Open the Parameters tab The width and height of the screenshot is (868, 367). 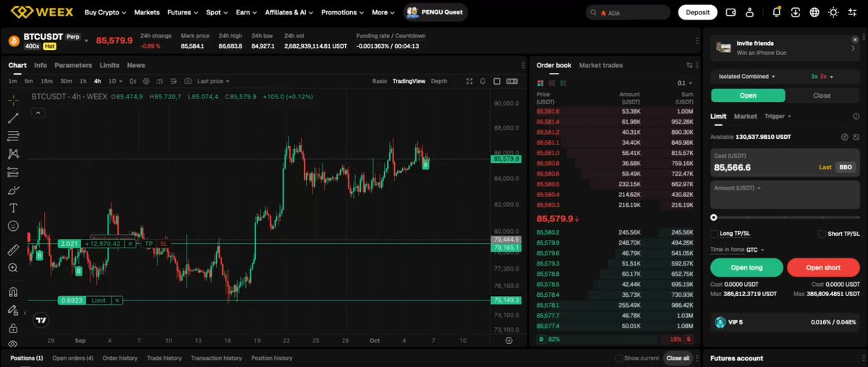click(x=73, y=65)
